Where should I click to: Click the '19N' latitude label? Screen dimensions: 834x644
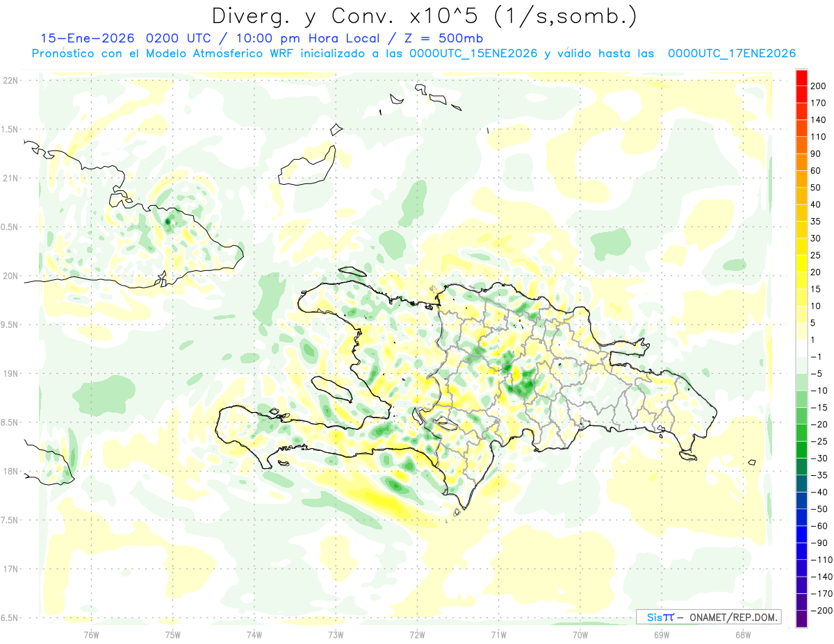(x=10, y=374)
